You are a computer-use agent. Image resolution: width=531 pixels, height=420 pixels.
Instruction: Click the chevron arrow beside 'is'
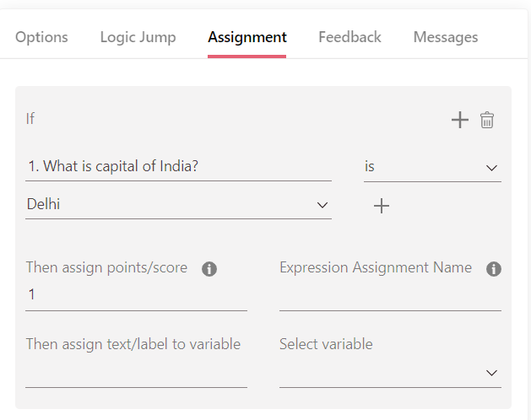(x=491, y=168)
